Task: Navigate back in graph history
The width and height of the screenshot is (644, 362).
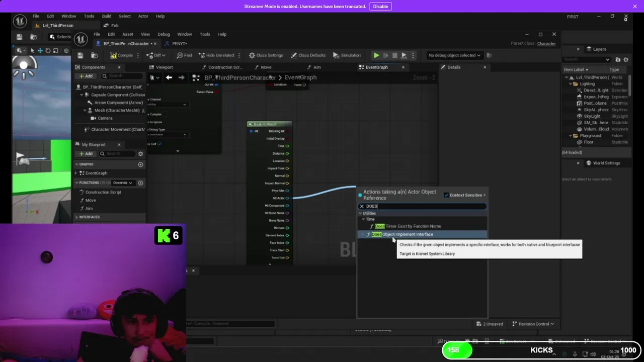Action: (x=169, y=77)
